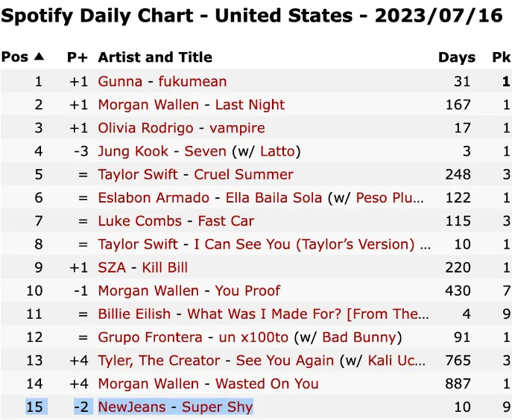Click the P+ column header

pyautogui.click(x=77, y=57)
